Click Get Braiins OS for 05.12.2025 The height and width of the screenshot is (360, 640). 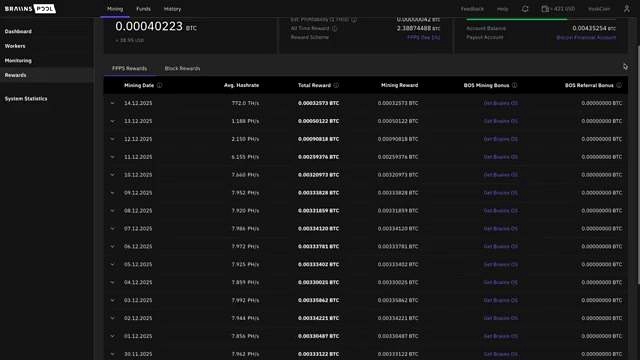[501, 265]
